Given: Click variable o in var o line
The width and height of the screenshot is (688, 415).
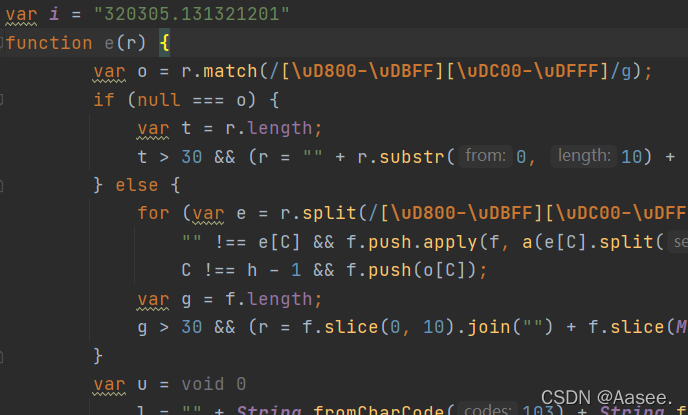Looking at the screenshot, I should pyautogui.click(x=142, y=72).
